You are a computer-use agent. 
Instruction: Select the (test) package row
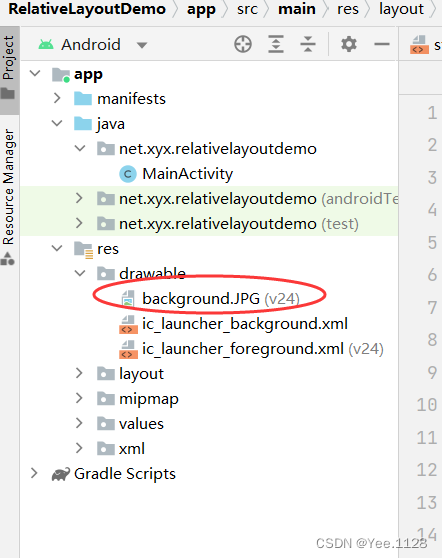209,223
